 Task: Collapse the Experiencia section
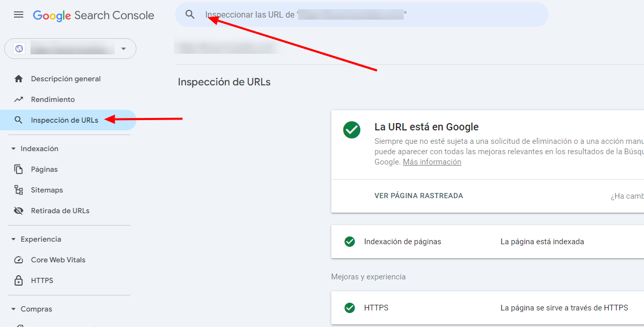coord(36,239)
